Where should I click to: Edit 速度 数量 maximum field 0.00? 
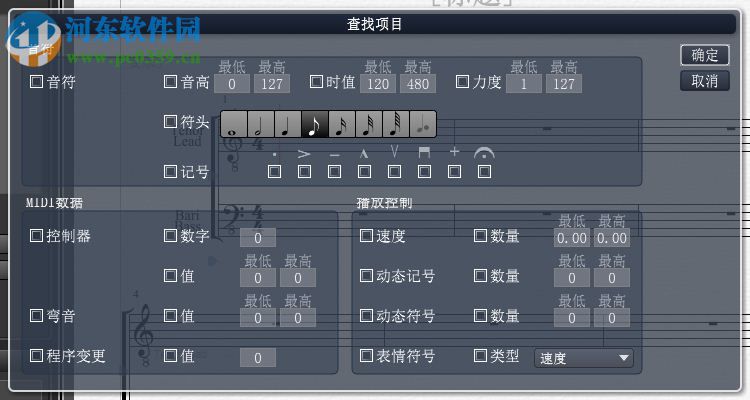[x=612, y=238]
